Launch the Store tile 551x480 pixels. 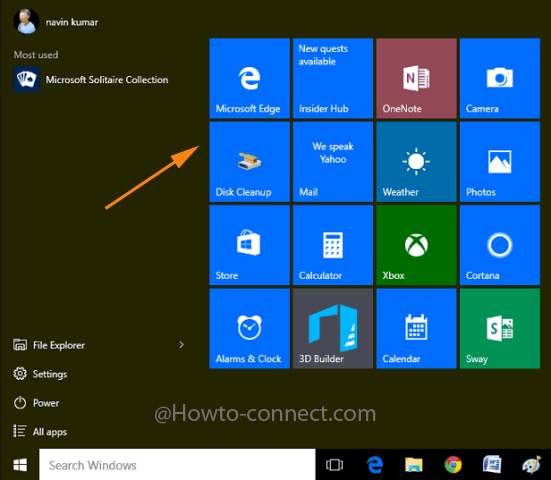point(249,245)
